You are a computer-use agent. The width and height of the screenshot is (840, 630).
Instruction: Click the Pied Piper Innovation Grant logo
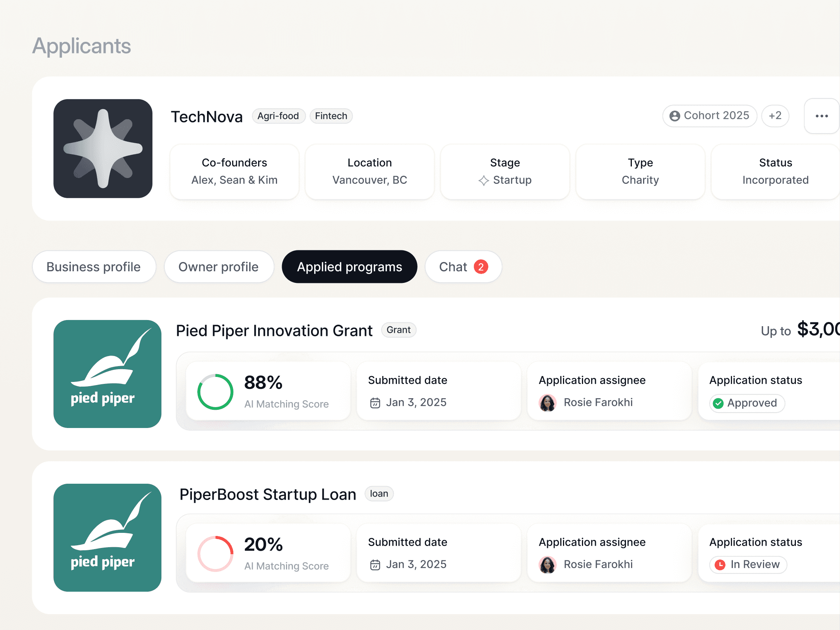click(x=107, y=374)
